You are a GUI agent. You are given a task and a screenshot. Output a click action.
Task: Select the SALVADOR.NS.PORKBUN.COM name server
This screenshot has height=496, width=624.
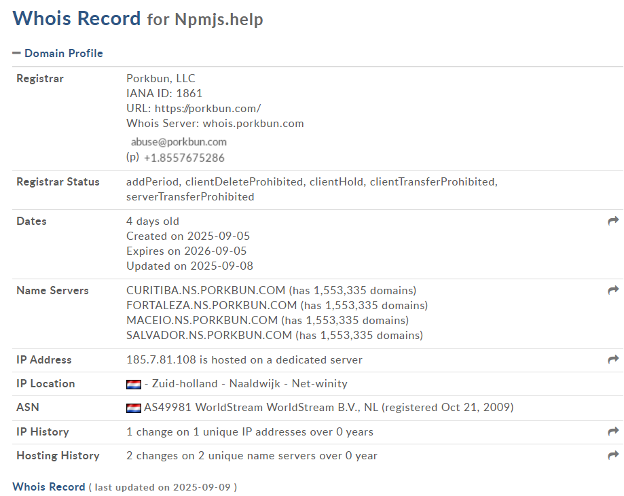(209, 335)
